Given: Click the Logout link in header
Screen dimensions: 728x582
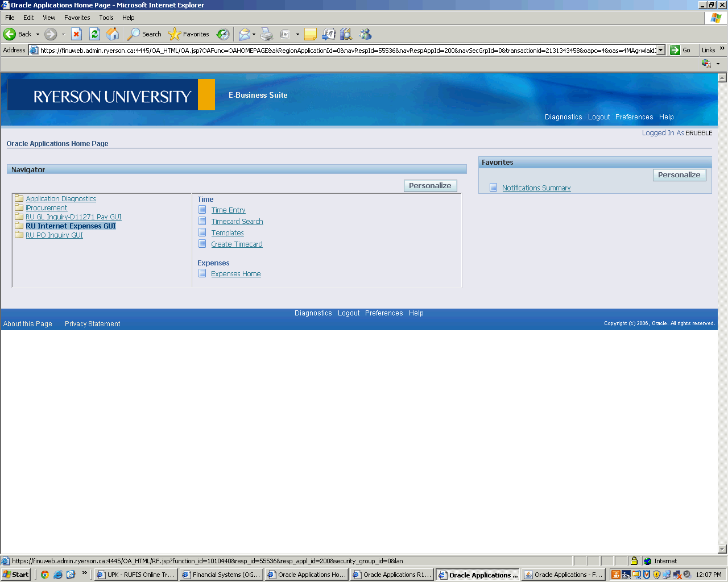Looking at the screenshot, I should pos(598,117).
